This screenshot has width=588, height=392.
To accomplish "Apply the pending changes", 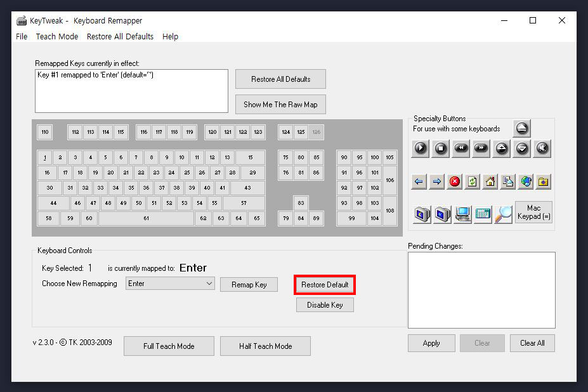I will click(x=431, y=343).
